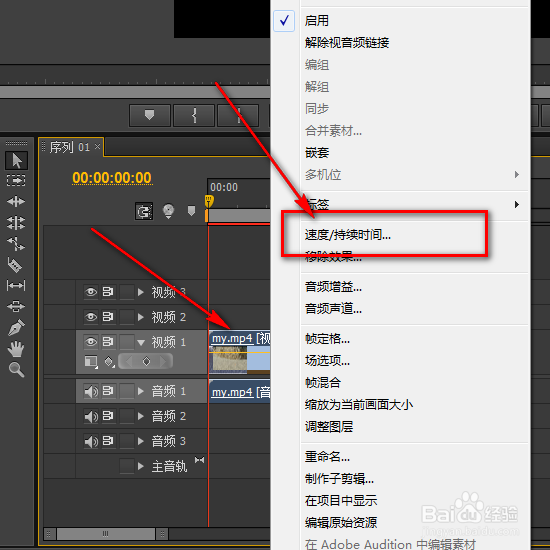Add an unnumbered marker in timeline header
Image resolution: width=550 pixels, height=550 pixels.
tap(191, 210)
